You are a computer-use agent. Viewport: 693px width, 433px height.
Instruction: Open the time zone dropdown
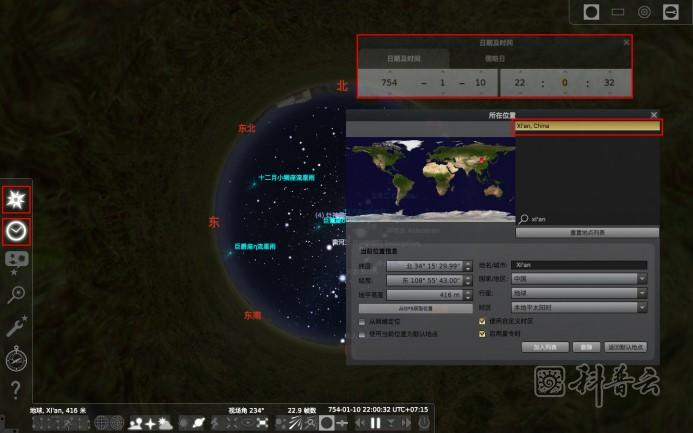click(579, 307)
